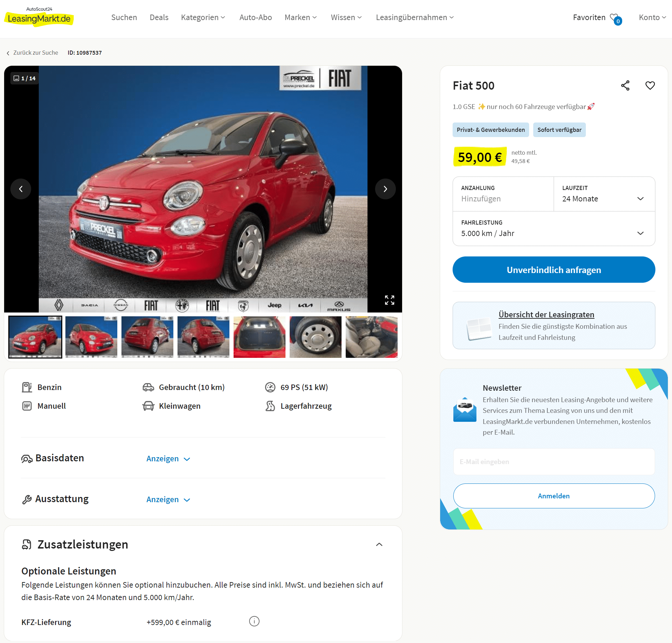672x643 pixels.
Task: Open gallery in fullscreen mode
Action: coord(389,300)
